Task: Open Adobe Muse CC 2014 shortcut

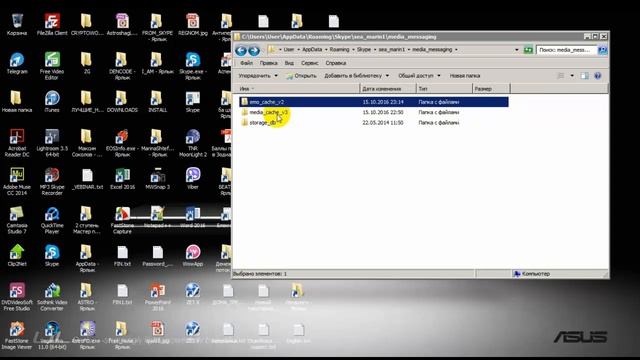Action: pyautogui.click(x=17, y=182)
